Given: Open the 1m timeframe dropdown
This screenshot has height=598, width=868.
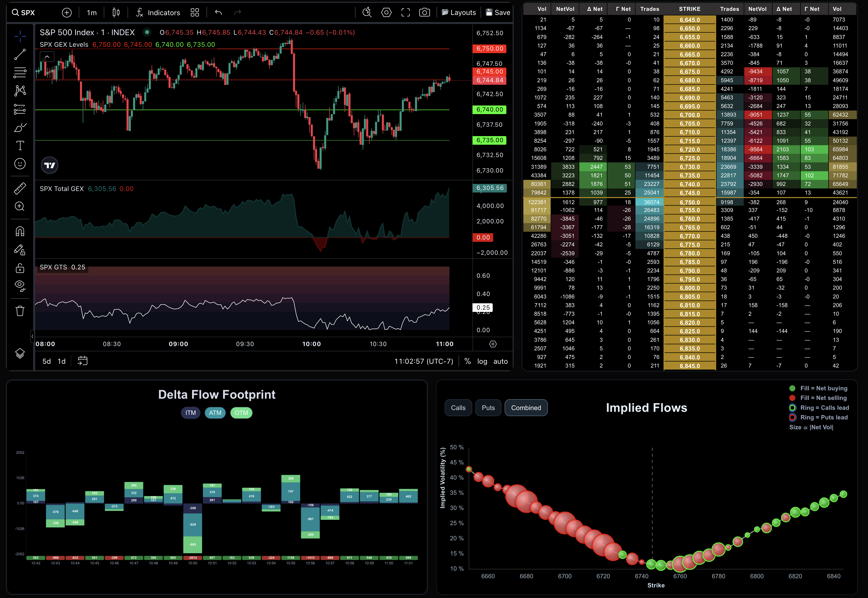Looking at the screenshot, I should click(x=91, y=12).
